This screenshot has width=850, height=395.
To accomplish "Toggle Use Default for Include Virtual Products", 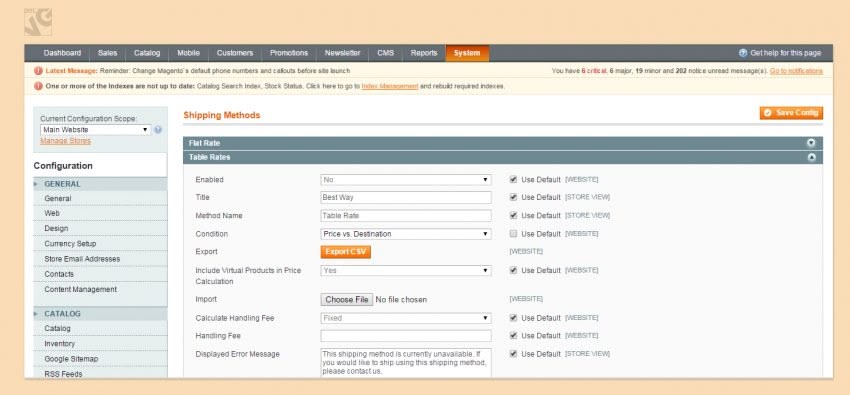I will coord(513,270).
